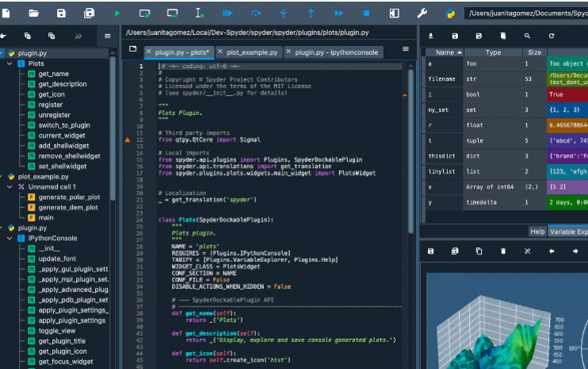Click the working directory path field
Screen dimensions: 588x369
(x=525, y=13)
